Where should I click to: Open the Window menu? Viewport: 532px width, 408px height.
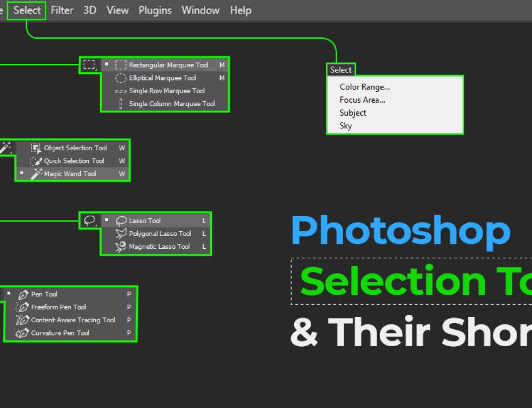(201, 10)
